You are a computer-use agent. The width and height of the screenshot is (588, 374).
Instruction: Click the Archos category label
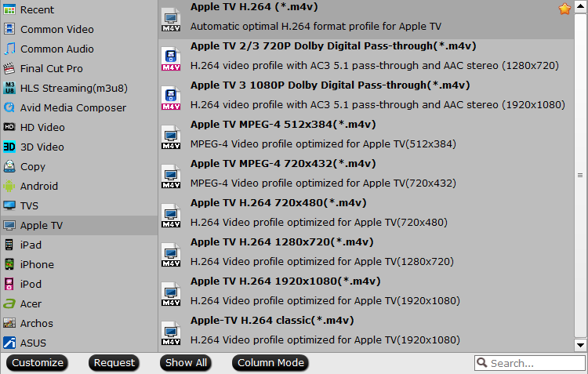pos(37,323)
